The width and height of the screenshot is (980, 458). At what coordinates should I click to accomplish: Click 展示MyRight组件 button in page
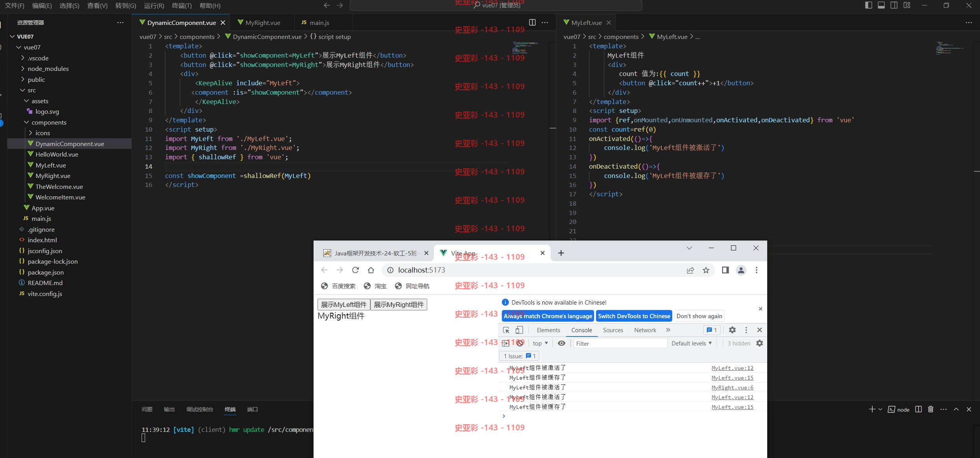coord(399,305)
